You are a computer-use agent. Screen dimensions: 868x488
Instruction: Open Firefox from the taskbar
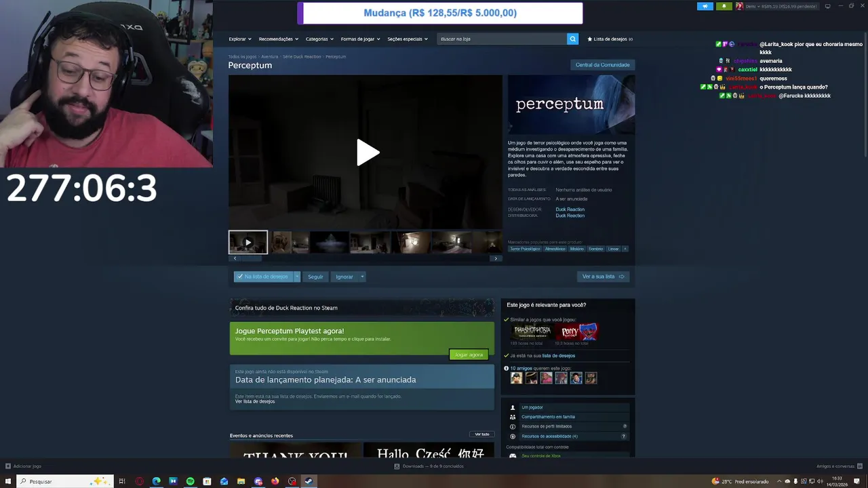(275, 481)
